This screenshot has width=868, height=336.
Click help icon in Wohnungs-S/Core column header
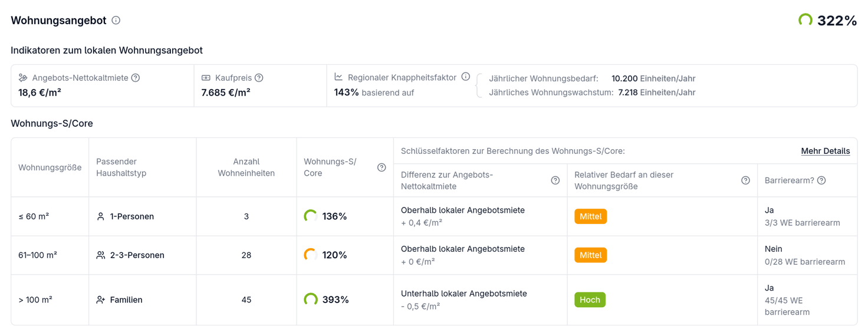382,167
